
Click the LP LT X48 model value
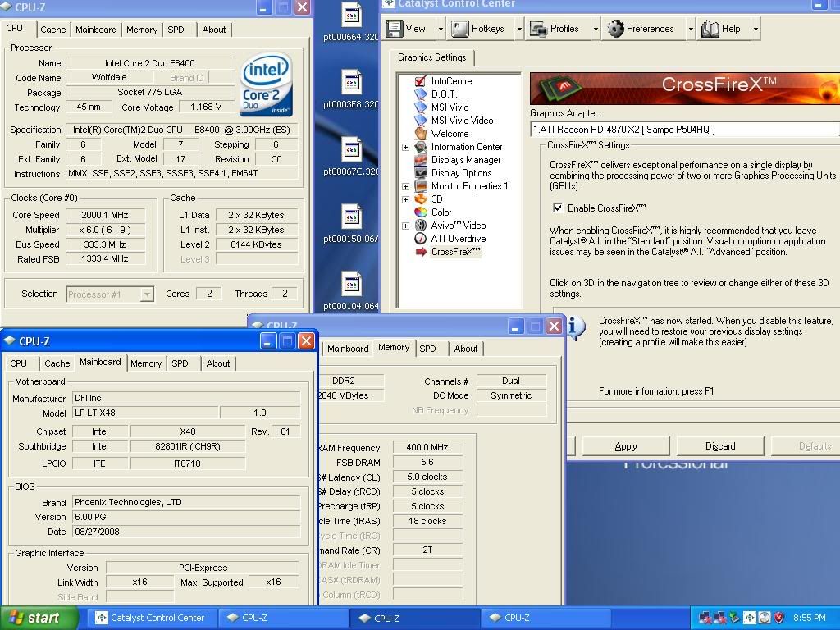click(x=145, y=413)
